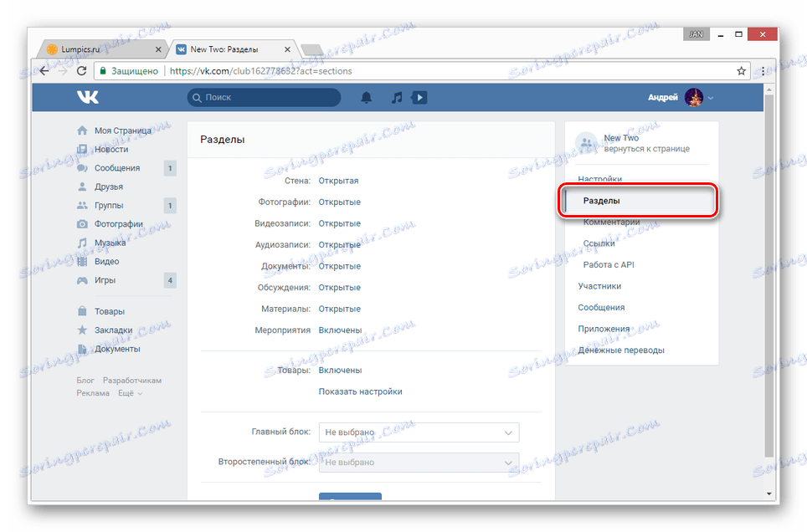
Task: Click the Игры counter badge 4
Action: click(x=170, y=280)
